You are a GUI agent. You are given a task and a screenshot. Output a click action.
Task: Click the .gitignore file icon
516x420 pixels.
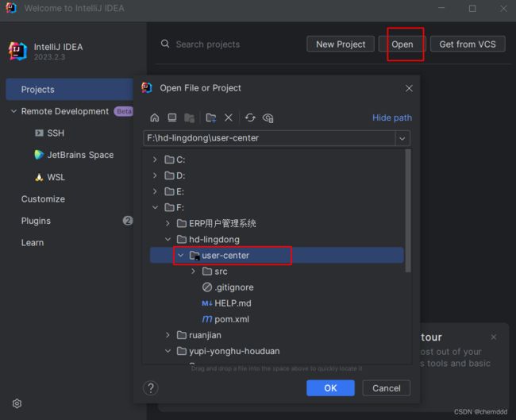pyautogui.click(x=207, y=287)
